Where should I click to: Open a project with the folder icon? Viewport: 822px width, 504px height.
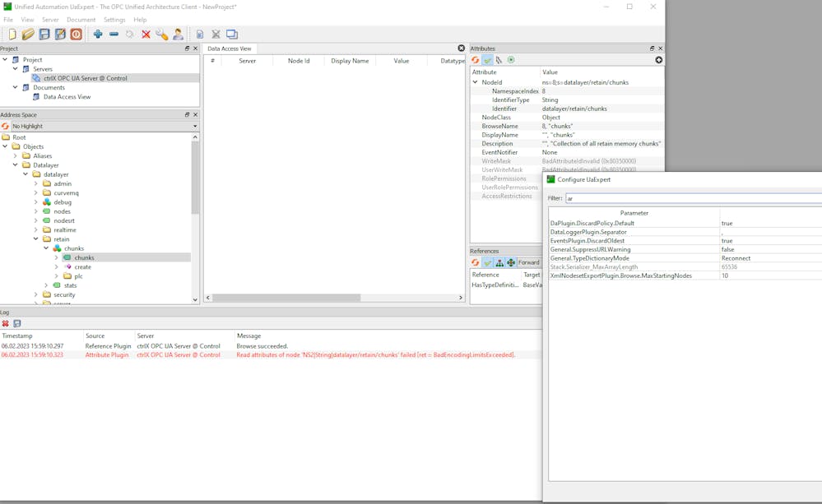point(28,35)
